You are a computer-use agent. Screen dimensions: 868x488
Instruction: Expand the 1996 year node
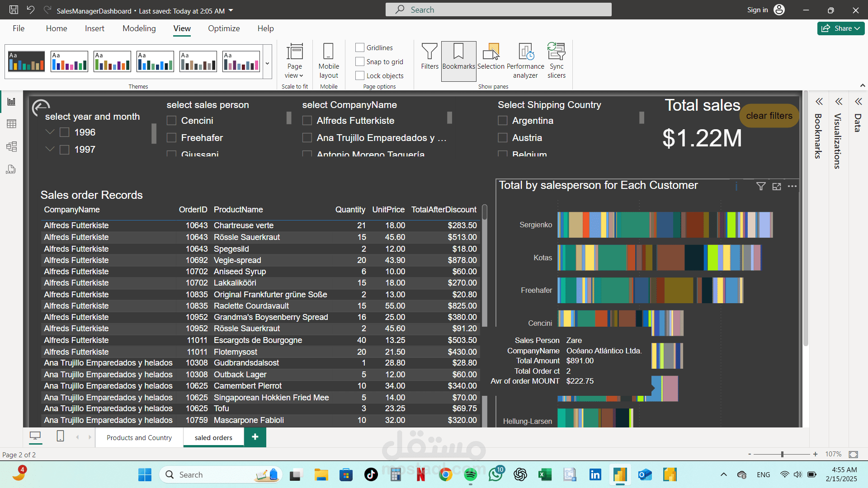[50, 132]
